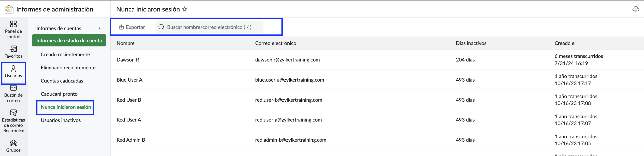Click blue.user-a@zylkertraining.com email
Screen dimensions: 644x156
click(x=290, y=80)
